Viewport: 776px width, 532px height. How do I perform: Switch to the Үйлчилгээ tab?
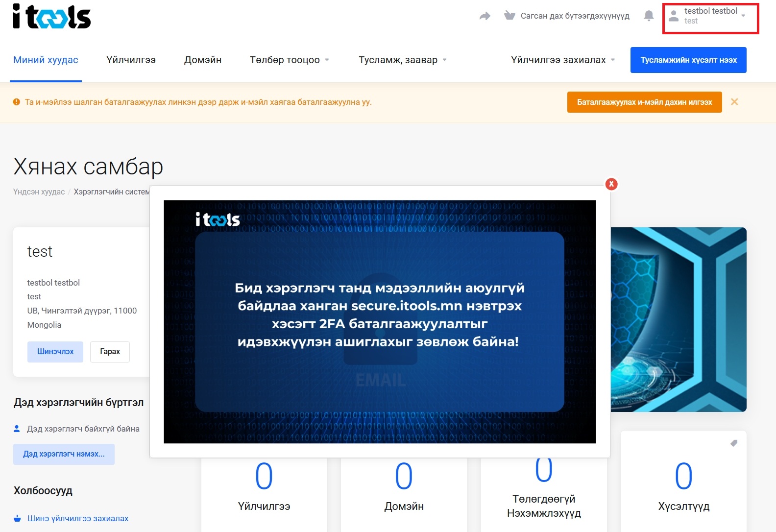coord(131,60)
